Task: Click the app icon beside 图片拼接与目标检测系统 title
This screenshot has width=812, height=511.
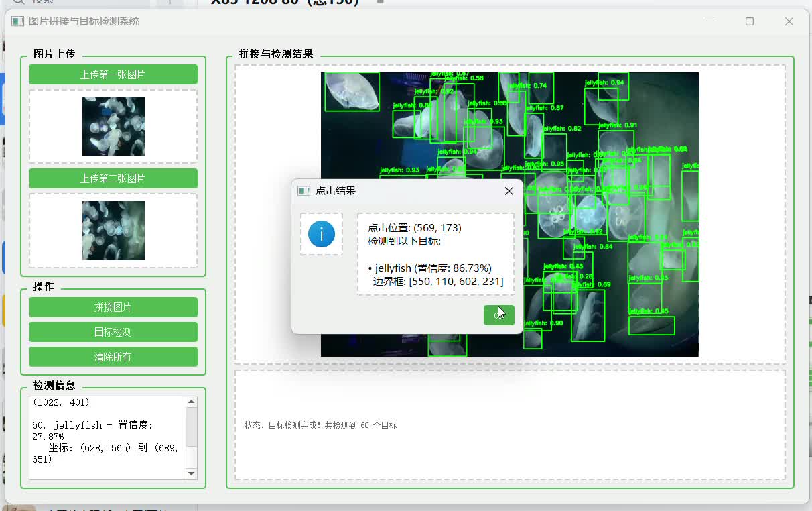Action: click(17, 21)
